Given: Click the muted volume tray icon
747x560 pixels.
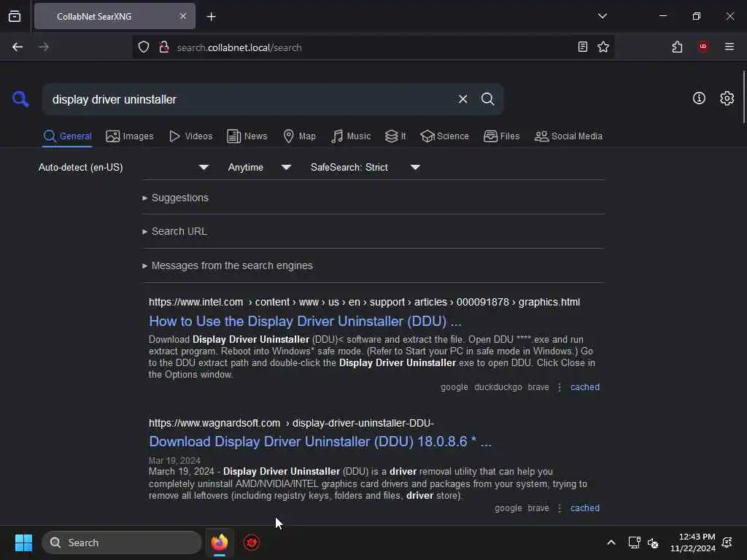Looking at the screenshot, I should pyautogui.click(x=653, y=542).
